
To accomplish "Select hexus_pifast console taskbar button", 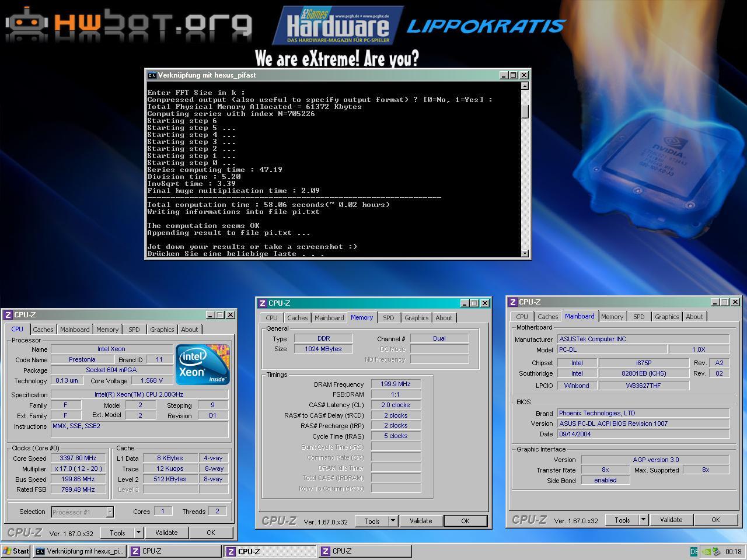I will 79,551.
